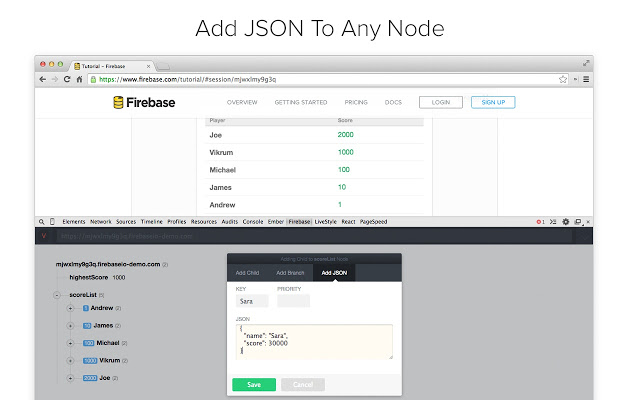Viewport: 640px width, 400px height.
Task: Click the empty PRIORITY field
Action: (293, 301)
